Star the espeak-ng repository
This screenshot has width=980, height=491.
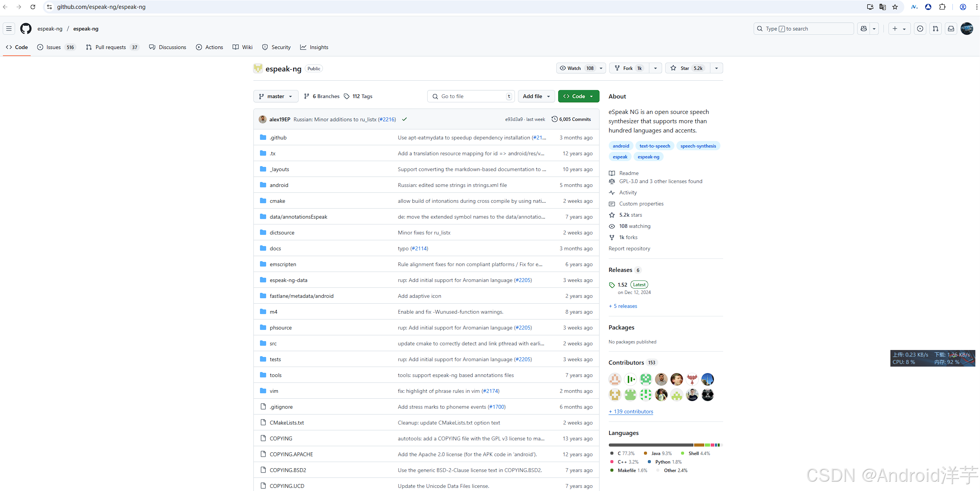688,68
